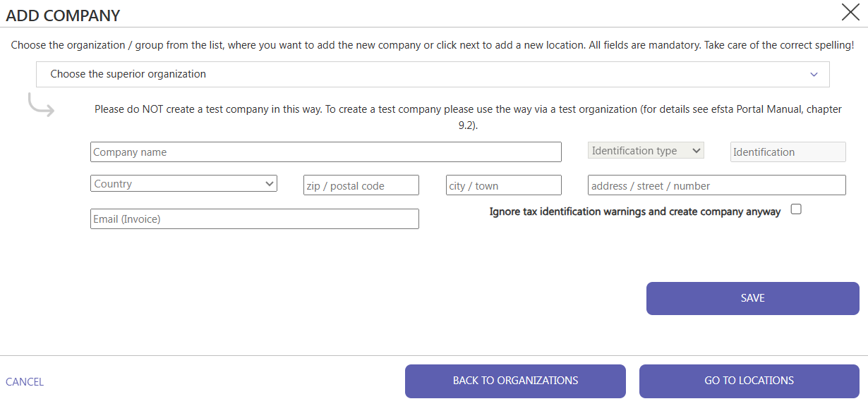Viewport: 868px width, 406px height.
Task: Click the ignore tax warnings label text
Action: tap(635, 211)
